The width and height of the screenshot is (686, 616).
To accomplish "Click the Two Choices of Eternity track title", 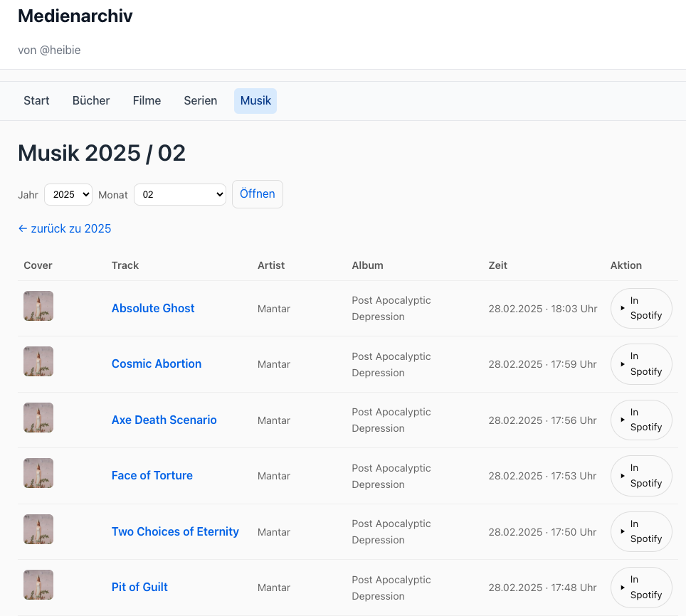I will tap(175, 531).
